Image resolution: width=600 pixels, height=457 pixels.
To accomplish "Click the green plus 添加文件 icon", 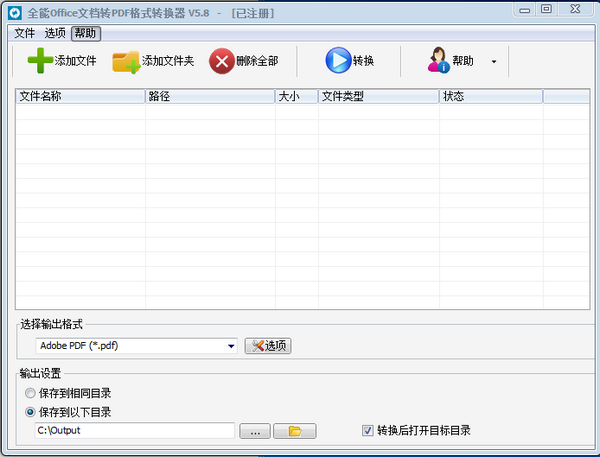I will 40,60.
